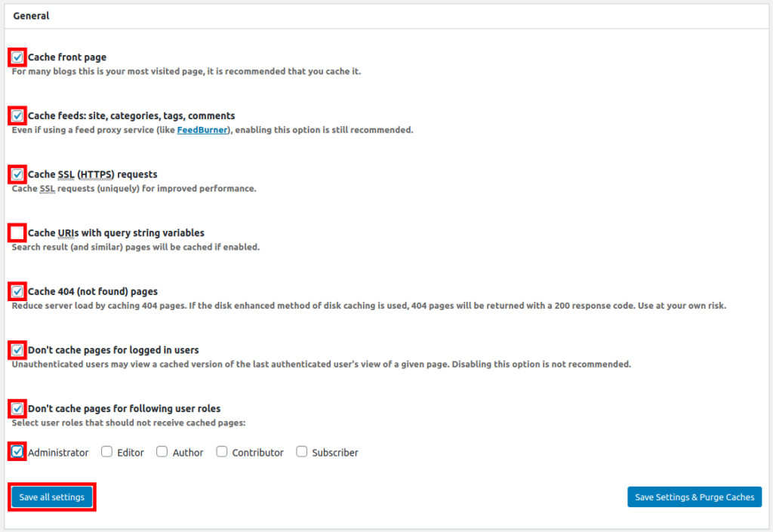This screenshot has width=773, height=532.
Task: Disable the "Cache front page" checkbox
Action: (x=17, y=57)
